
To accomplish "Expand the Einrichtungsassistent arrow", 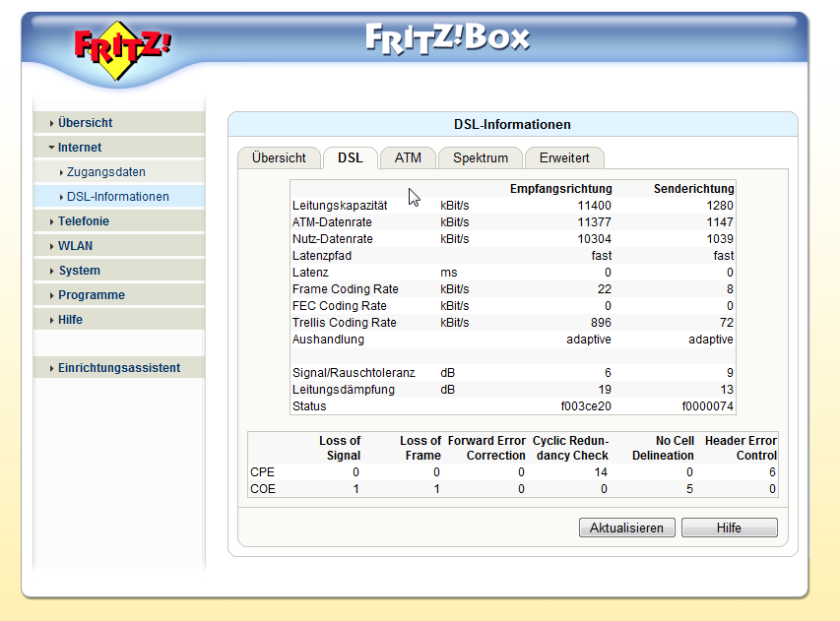I will point(51,368).
